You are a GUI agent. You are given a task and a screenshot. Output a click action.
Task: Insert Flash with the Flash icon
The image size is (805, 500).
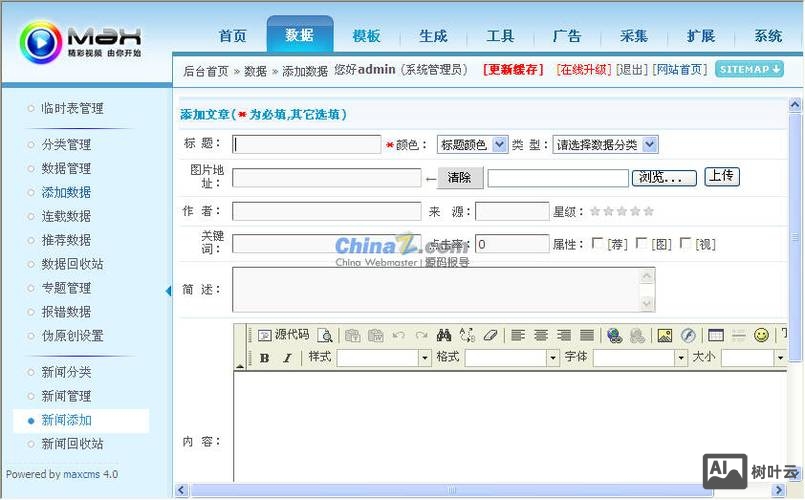click(688, 335)
